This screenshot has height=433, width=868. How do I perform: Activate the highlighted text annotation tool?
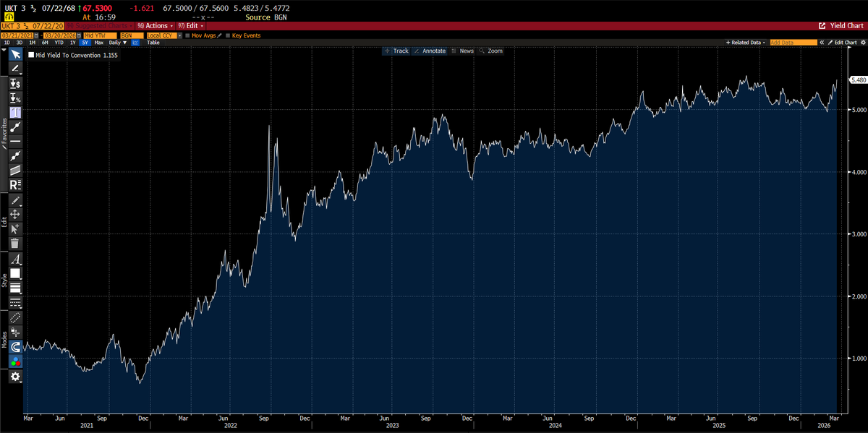point(15,112)
